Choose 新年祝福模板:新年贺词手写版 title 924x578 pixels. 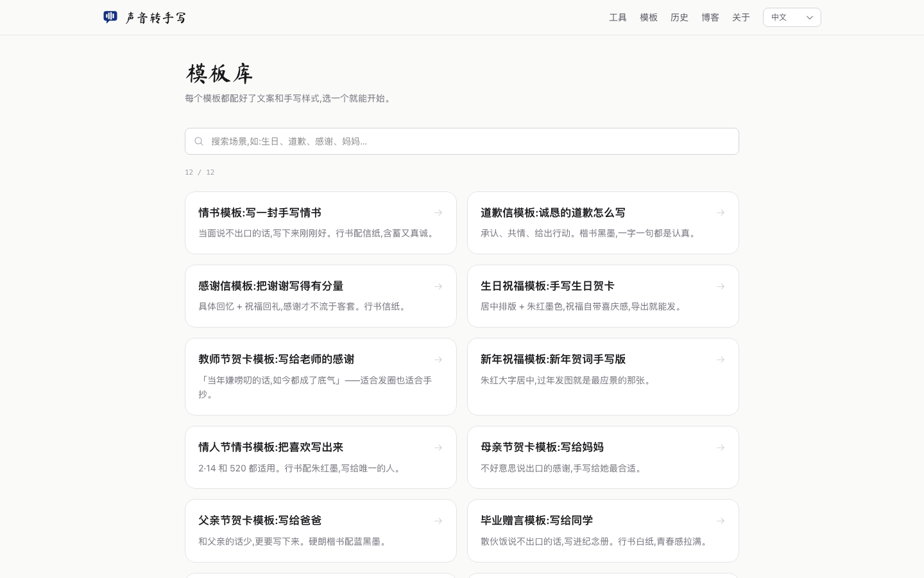click(553, 359)
